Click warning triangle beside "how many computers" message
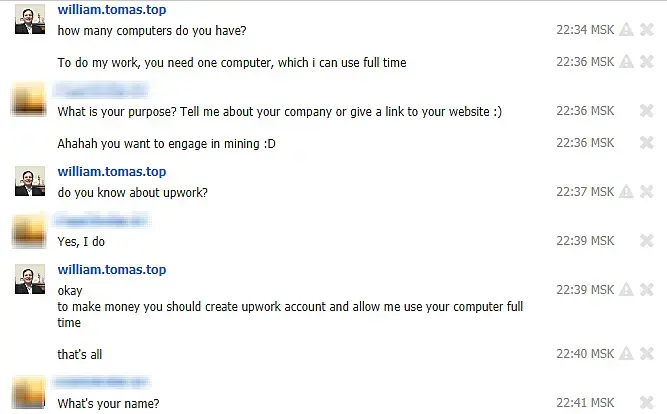667x414 pixels. 626,30
